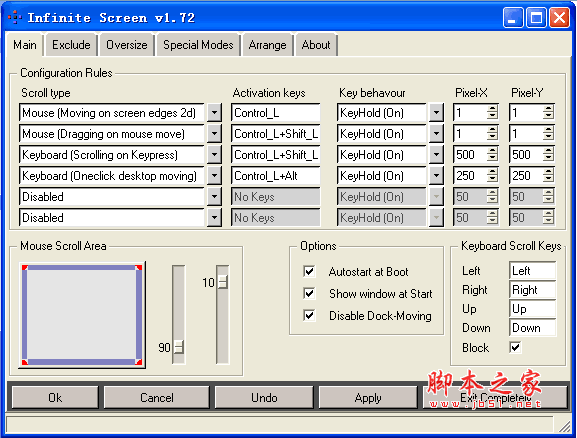The height and width of the screenshot is (438, 577).
Task: Click Control_L+Alt activation keys field
Action: 276,176
